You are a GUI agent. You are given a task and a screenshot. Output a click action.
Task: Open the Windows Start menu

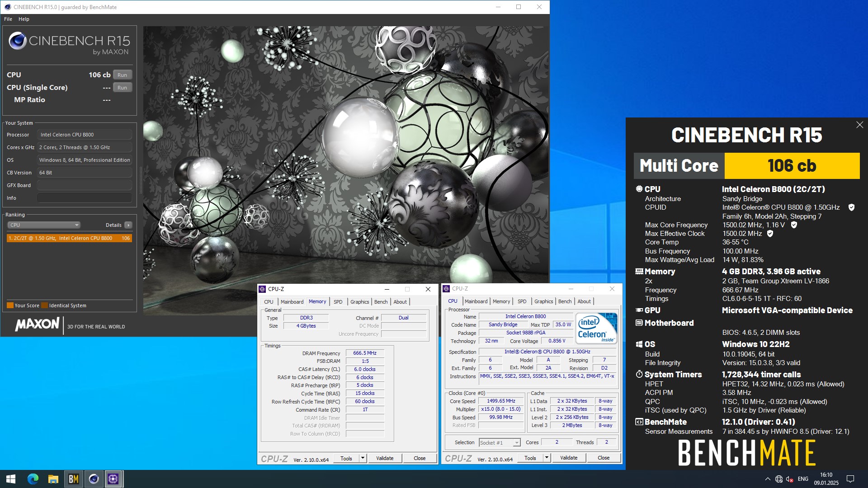pos(11,479)
